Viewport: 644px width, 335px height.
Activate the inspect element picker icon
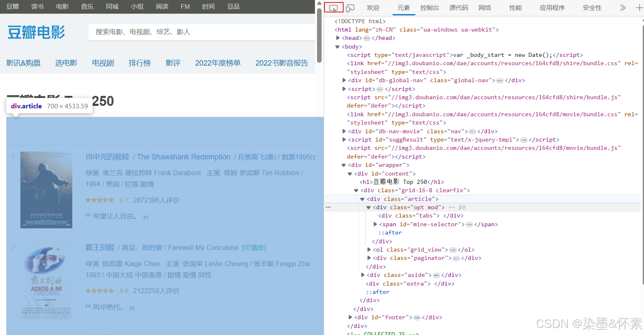[x=334, y=8]
